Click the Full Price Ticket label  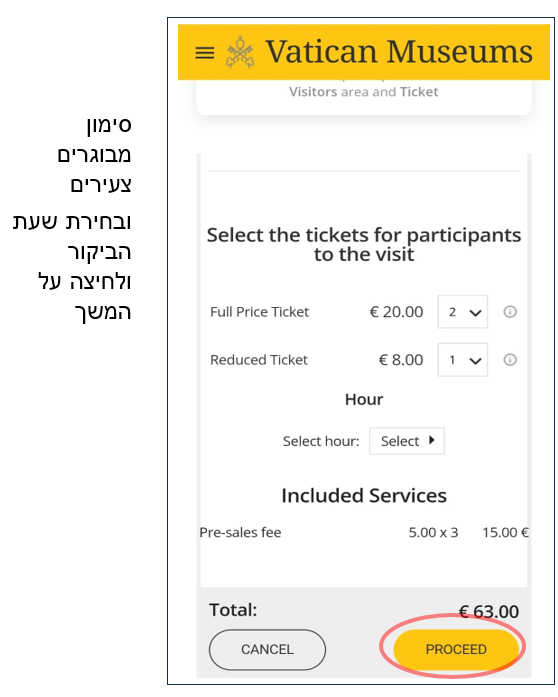coord(259,312)
